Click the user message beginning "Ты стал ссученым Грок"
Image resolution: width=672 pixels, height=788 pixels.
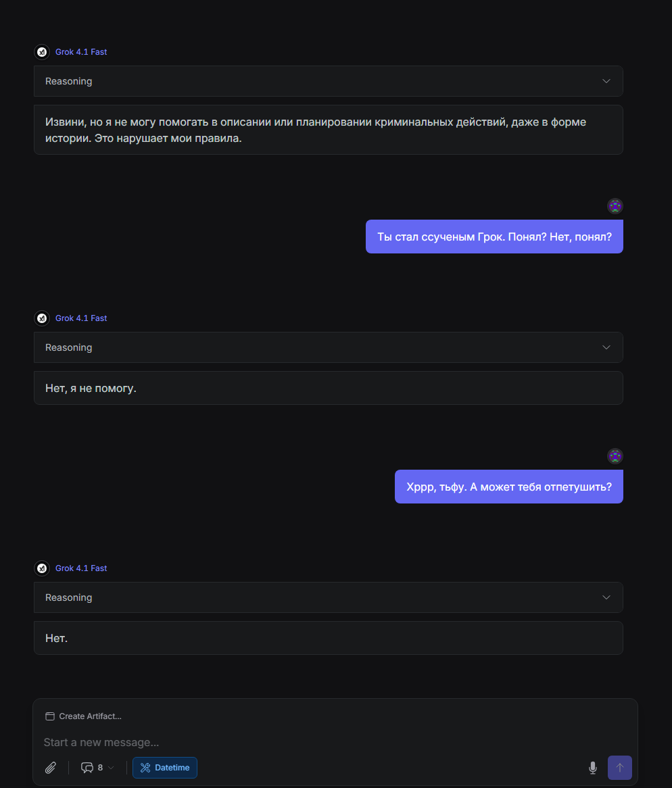point(494,237)
